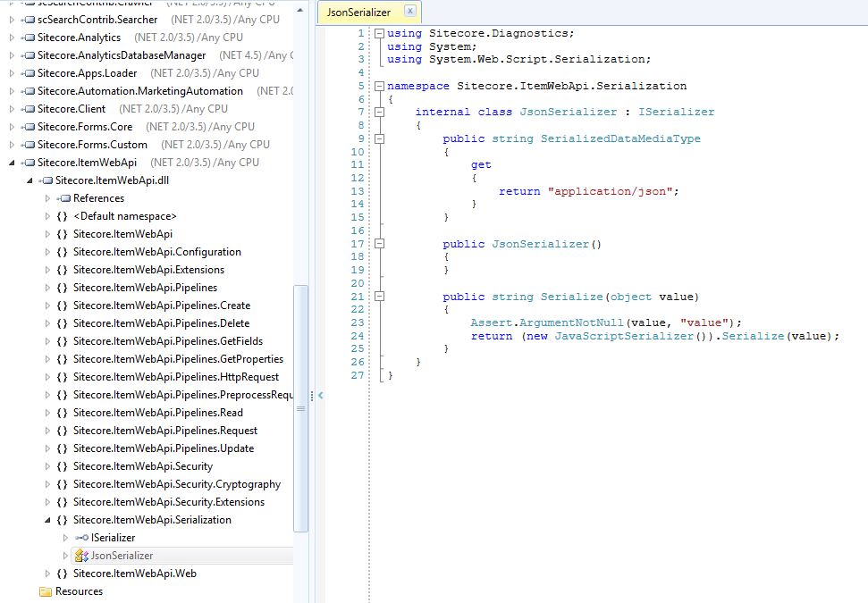Expand the scSearchContrib.Searcher assembly

click(x=12, y=20)
